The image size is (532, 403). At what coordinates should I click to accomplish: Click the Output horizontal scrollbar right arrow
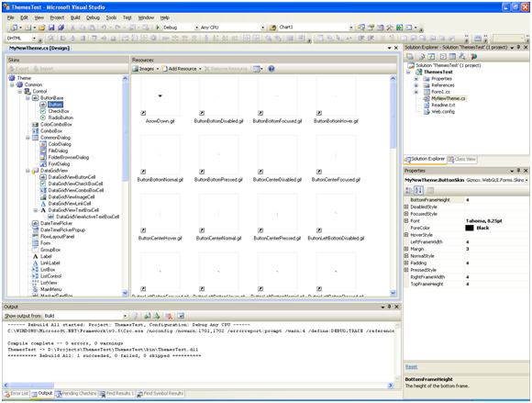[x=391, y=386]
